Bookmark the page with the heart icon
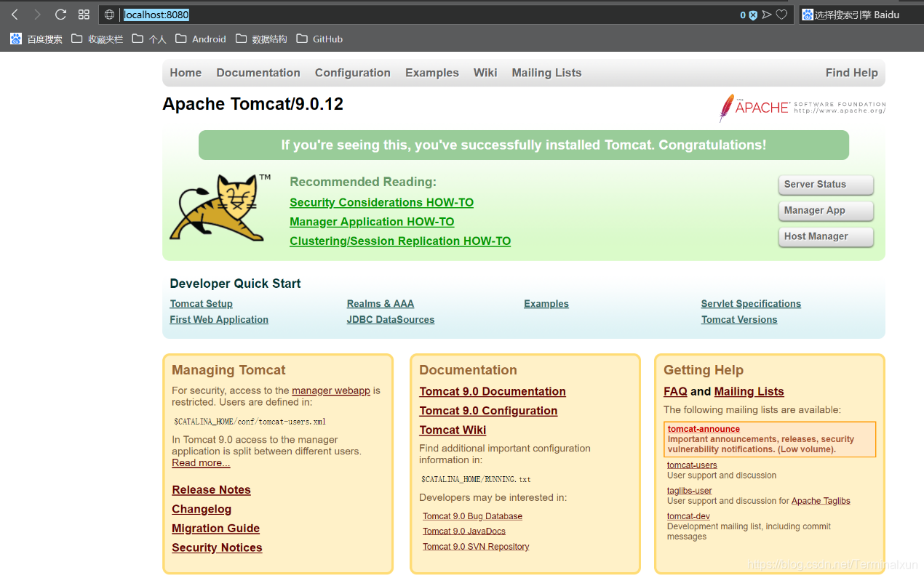Image resolution: width=924 pixels, height=578 pixels. pos(781,15)
